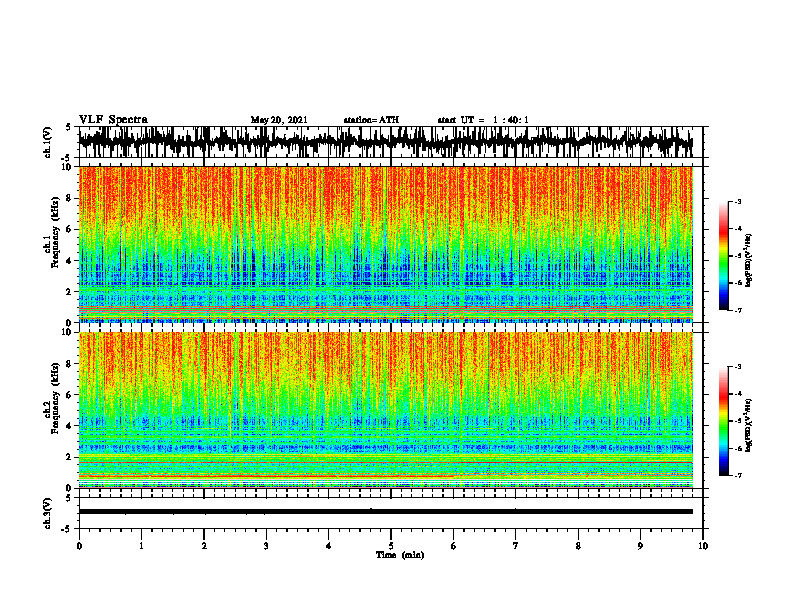Click the "-7" label on ch.1 colorbar
The width and height of the screenshot is (792, 612).
point(738,310)
